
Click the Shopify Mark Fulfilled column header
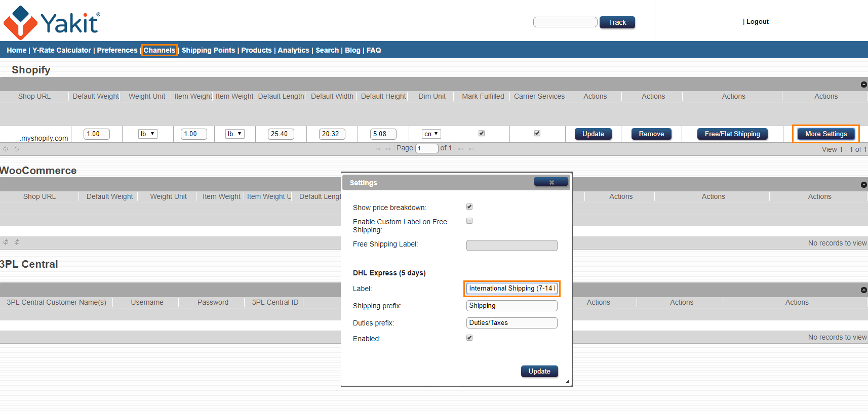[483, 96]
